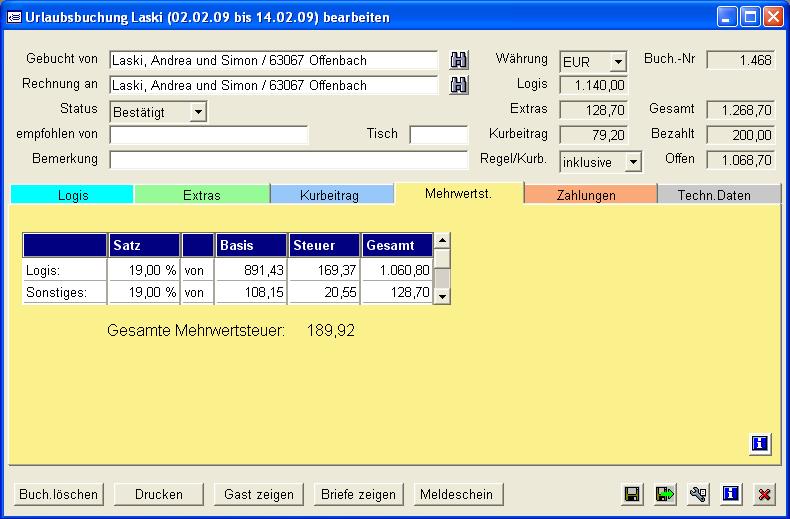Click the empfohlen von field

click(209, 135)
